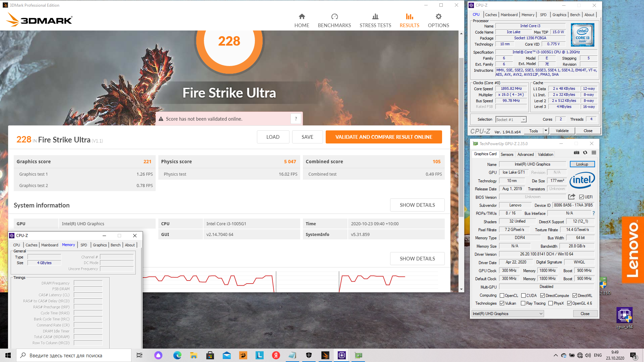Open Windows Security shield on the taskbar

[309, 355]
